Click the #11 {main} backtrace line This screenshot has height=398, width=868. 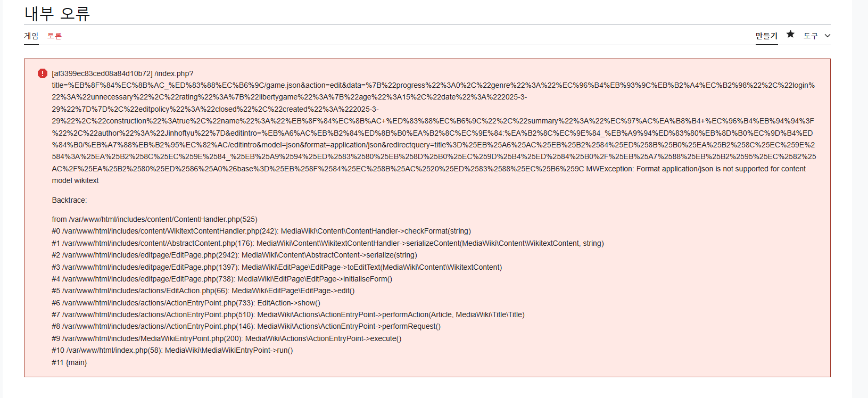tap(69, 362)
